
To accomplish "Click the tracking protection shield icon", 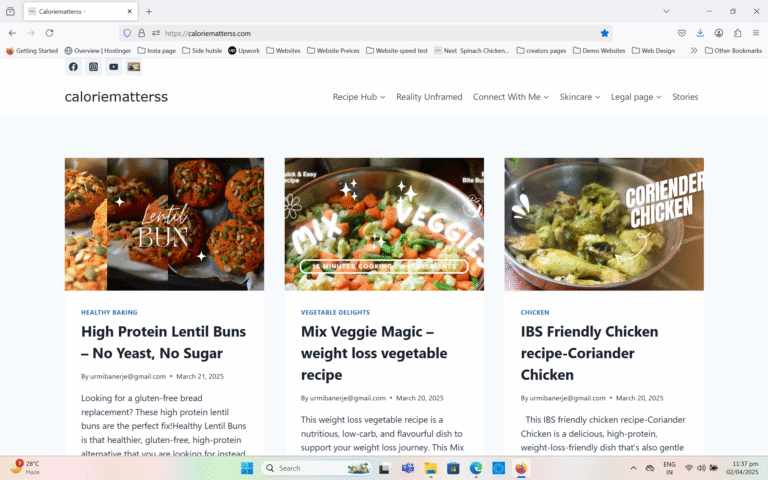I will click(127, 33).
